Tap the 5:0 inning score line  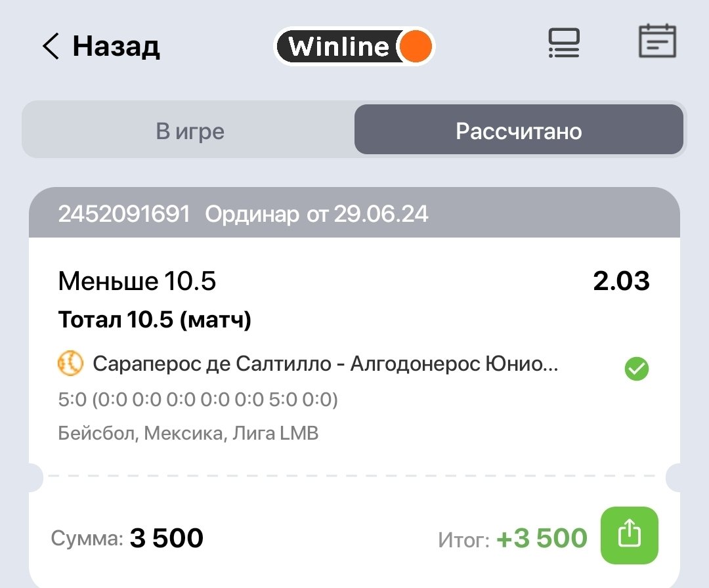[x=198, y=399]
